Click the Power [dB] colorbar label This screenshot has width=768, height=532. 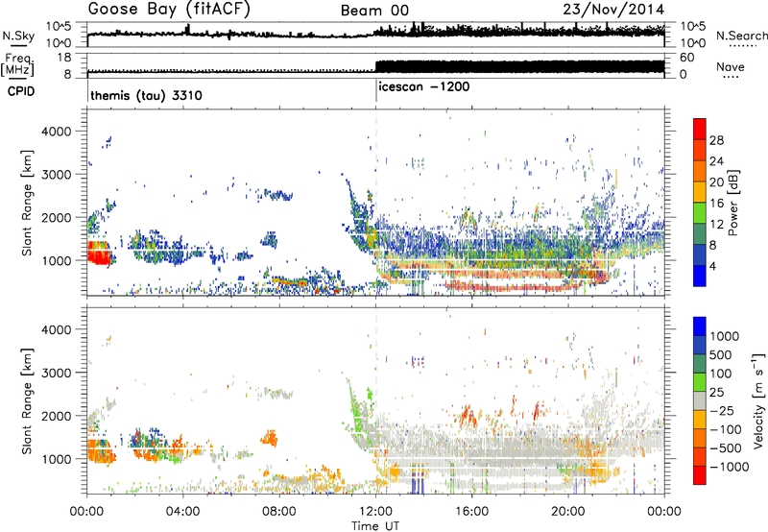click(x=732, y=203)
